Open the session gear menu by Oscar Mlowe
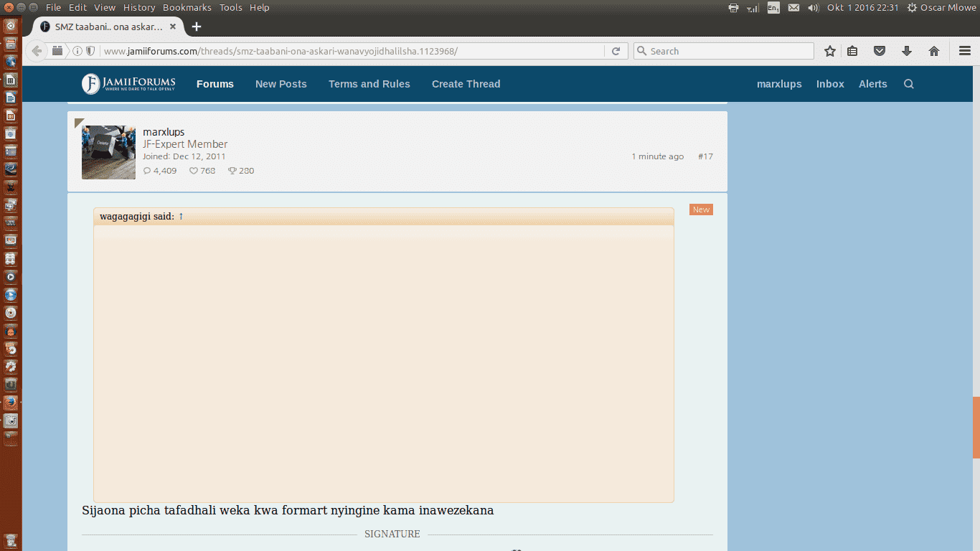 (912, 8)
